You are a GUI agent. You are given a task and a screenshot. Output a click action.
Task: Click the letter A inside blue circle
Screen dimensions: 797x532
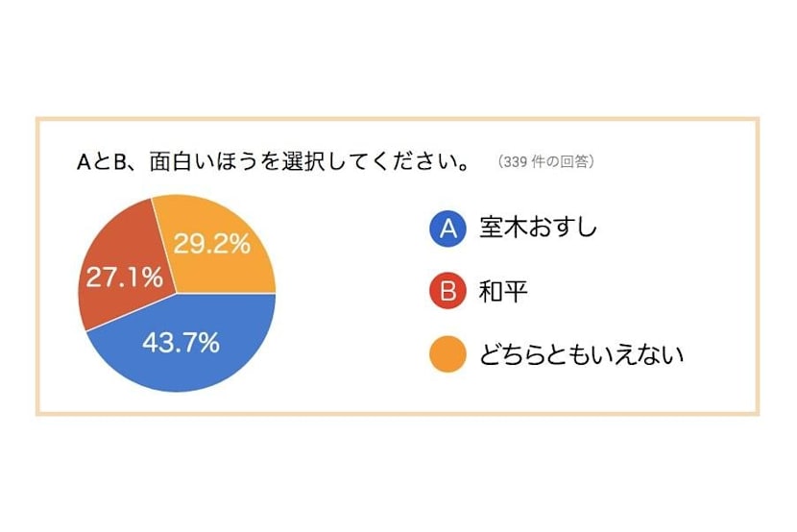click(447, 229)
